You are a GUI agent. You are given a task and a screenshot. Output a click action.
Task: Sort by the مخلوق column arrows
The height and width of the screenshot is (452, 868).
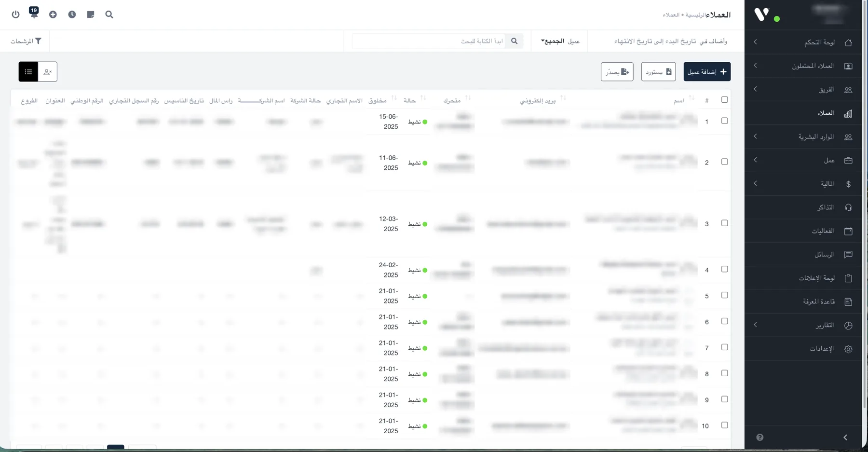(394, 98)
